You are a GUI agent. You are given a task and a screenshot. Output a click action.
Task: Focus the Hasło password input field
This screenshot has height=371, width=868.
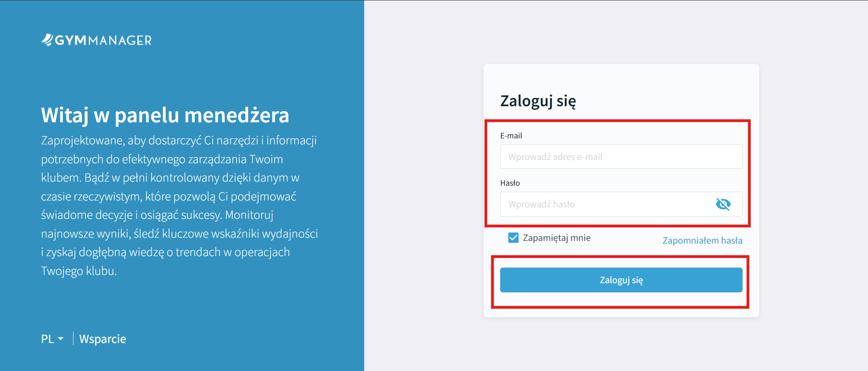pos(606,204)
